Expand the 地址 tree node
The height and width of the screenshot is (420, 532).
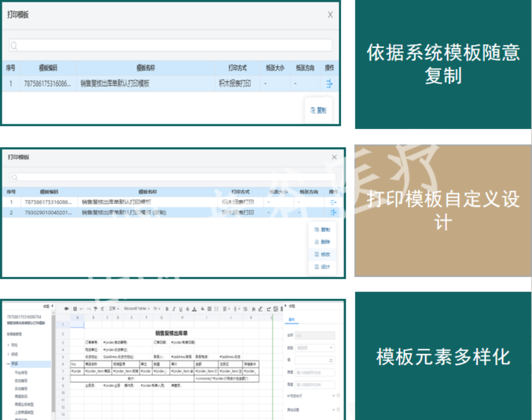pos(8,345)
